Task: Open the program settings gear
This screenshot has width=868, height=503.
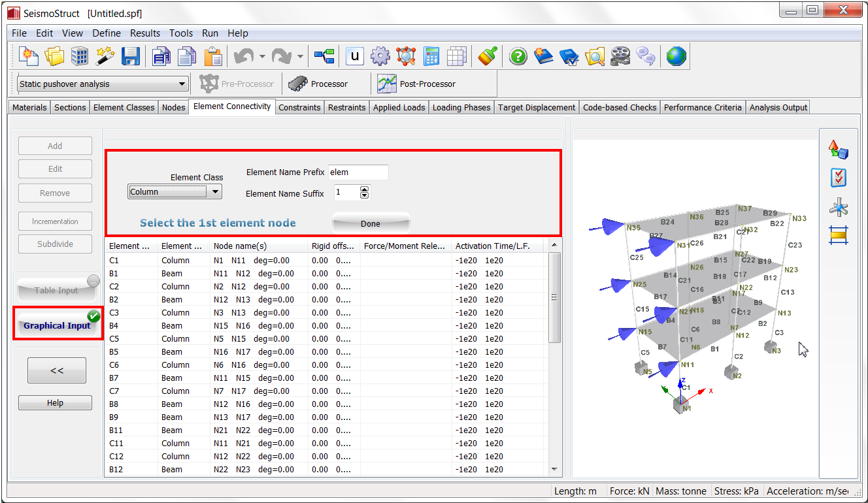Action: (x=380, y=56)
